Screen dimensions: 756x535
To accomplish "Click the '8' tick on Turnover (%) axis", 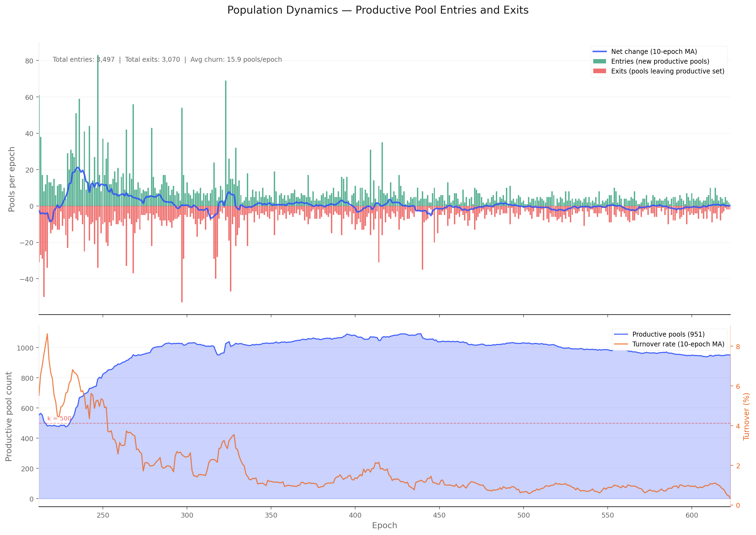I will [738, 347].
